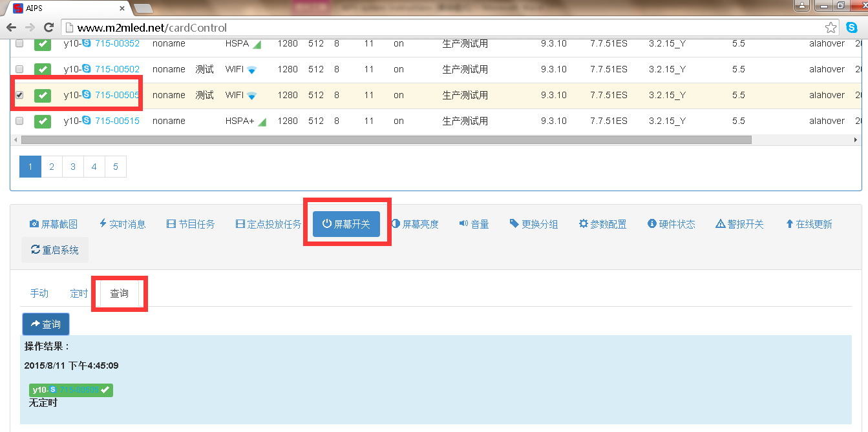Tick the checkbox for row 715-00352

(19, 43)
